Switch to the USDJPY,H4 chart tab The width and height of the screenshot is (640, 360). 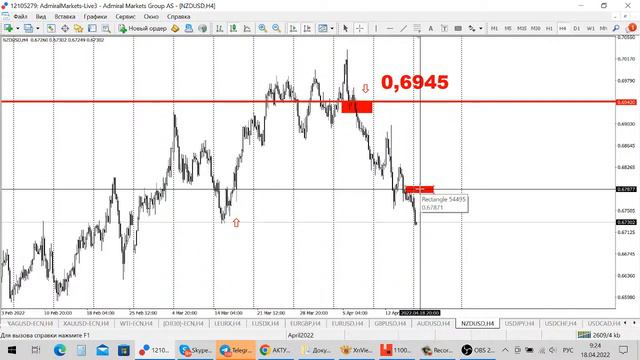coord(519,323)
